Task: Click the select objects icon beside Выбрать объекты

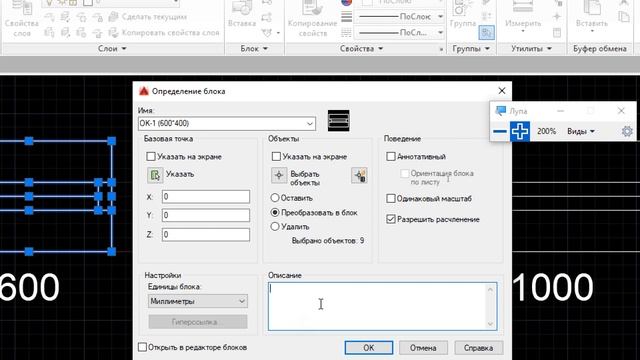Action: pyautogui.click(x=279, y=176)
